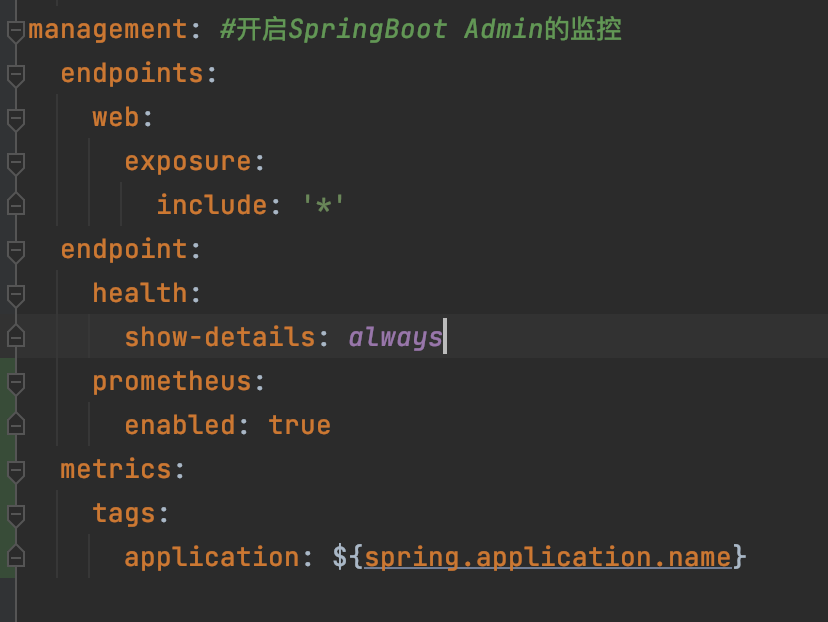Image resolution: width=828 pixels, height=622 pixels.
Task: Fold the metrics section in gutter
Action: click(x=16, y=472)
